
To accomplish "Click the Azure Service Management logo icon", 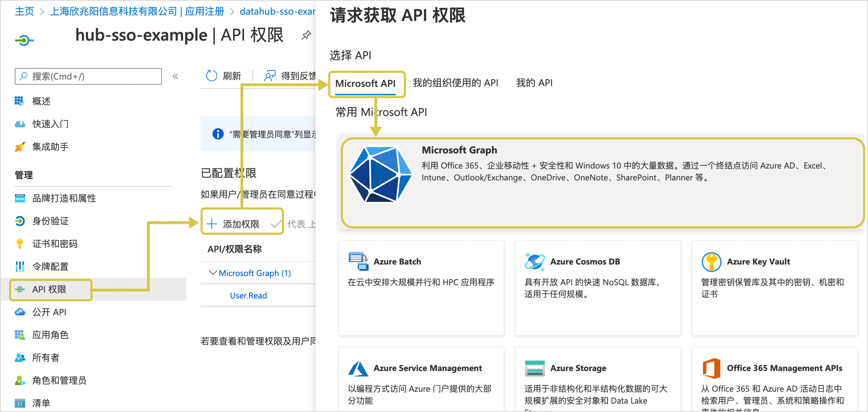I will [358, 368].
